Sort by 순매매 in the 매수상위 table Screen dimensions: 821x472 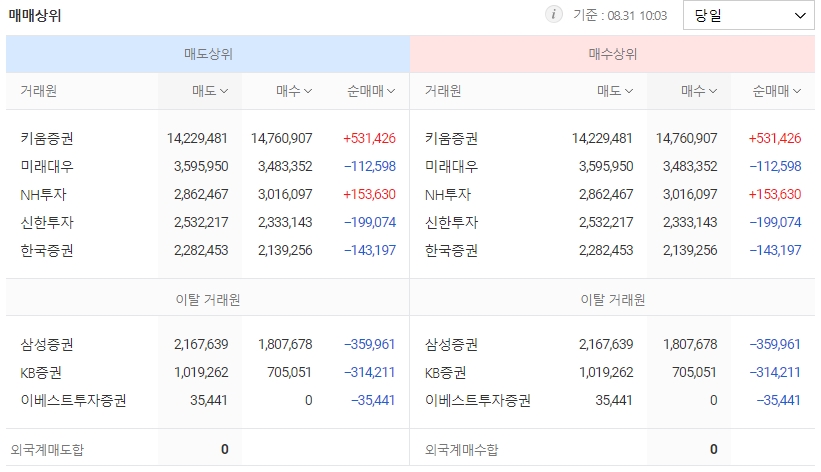[776, 91]
